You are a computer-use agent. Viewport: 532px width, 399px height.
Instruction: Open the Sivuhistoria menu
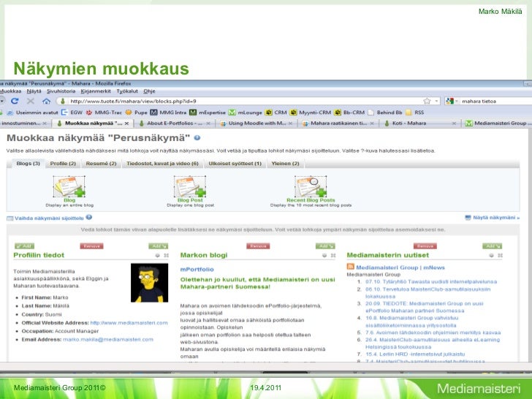click(x=61, y=91)
